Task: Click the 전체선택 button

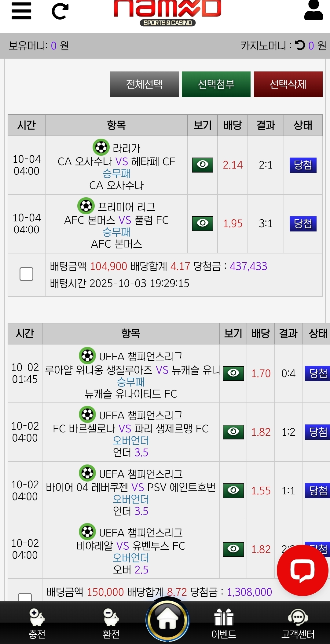Action: (x=144, y=84)
